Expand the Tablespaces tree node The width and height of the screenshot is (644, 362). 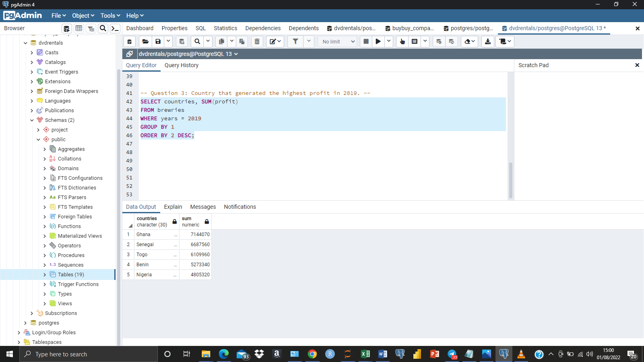pos(19,342)
